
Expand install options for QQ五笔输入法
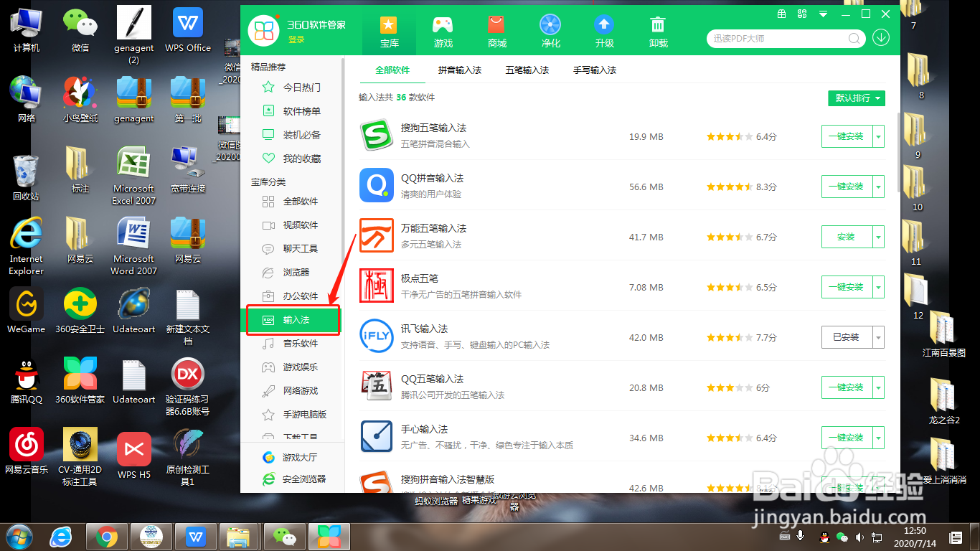879,387
